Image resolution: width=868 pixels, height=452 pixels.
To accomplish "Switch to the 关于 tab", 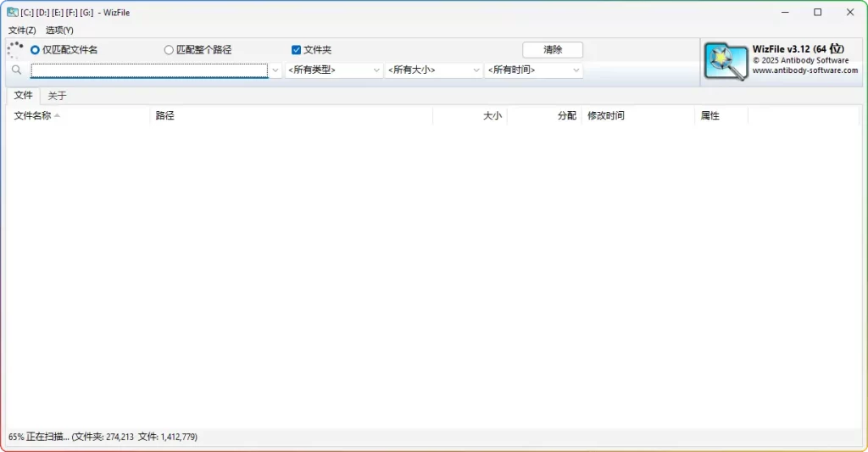I will click(x=57, y=96).
